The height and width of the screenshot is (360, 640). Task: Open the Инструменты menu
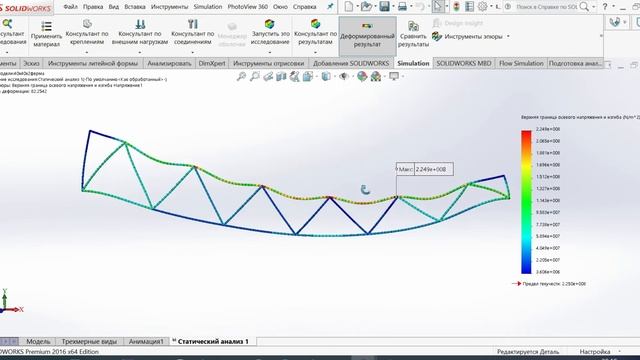[x=169, y=7]
